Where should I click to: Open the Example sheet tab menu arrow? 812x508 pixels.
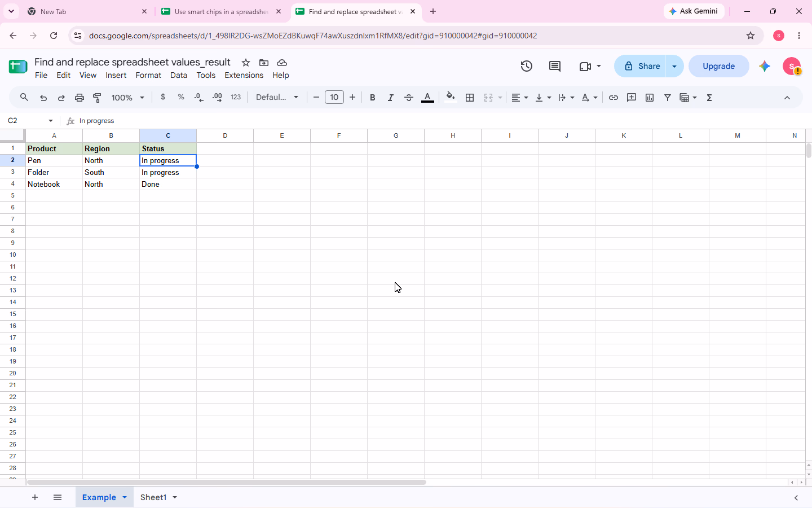125,497
